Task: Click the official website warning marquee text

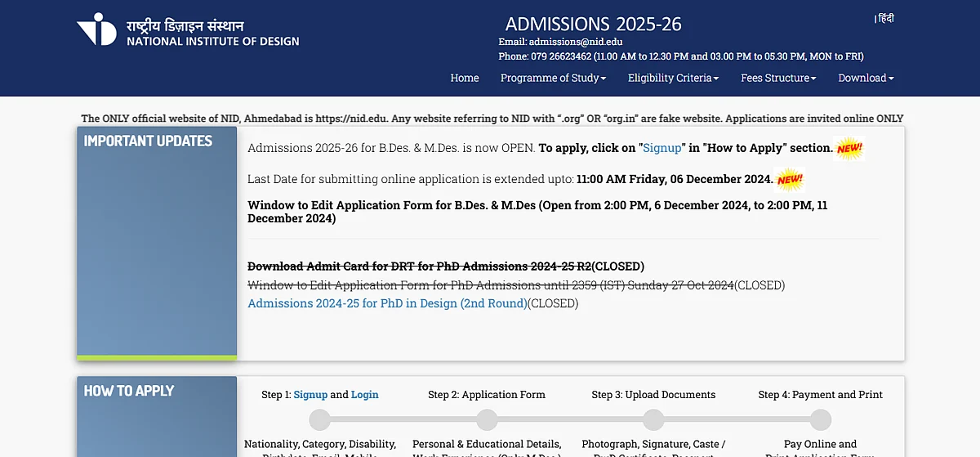Action: click(492, 119)
